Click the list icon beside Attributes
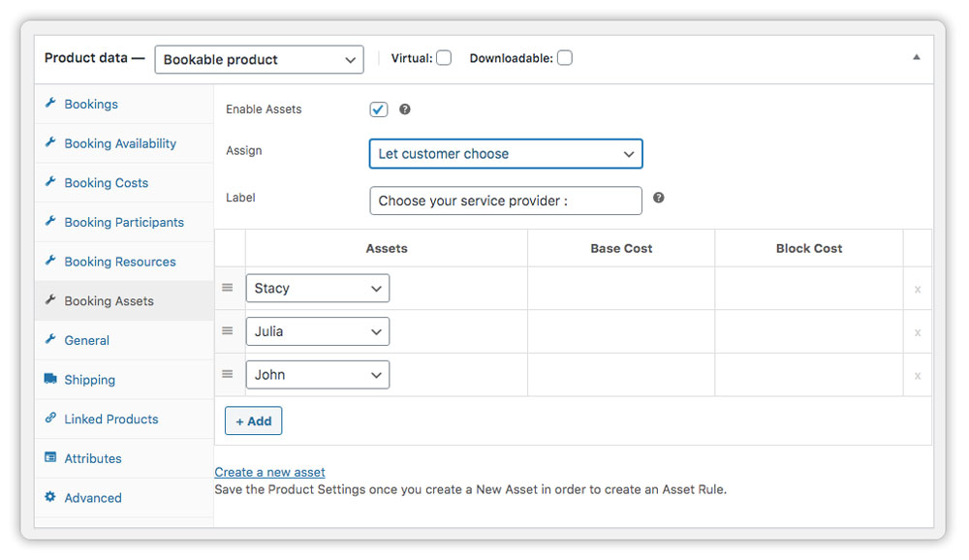This screenshot has height=560, width=969. pyautogui.click(x=50, y=457)
